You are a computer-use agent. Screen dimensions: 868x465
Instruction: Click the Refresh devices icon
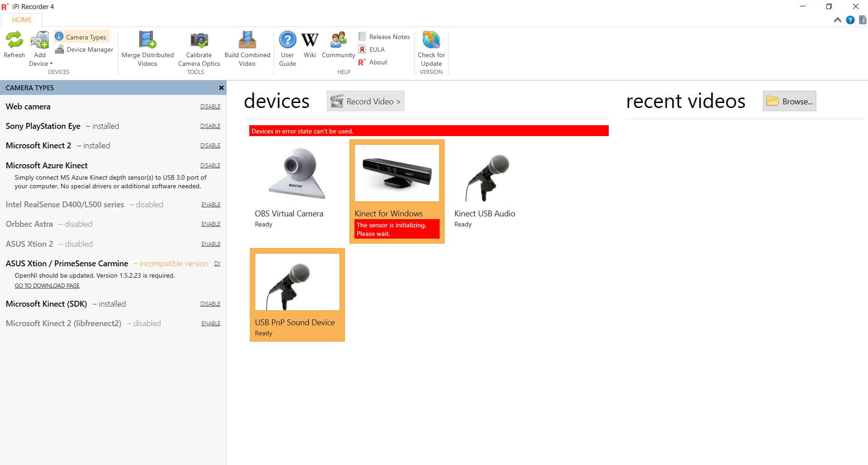coord(14,44)
